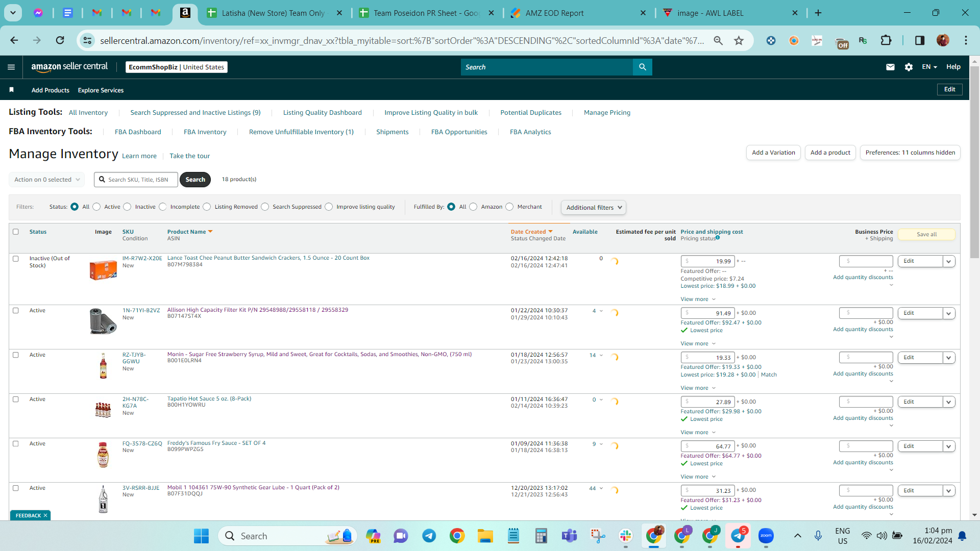Open the Action on 0 selected dropdown

pos(46,180)
